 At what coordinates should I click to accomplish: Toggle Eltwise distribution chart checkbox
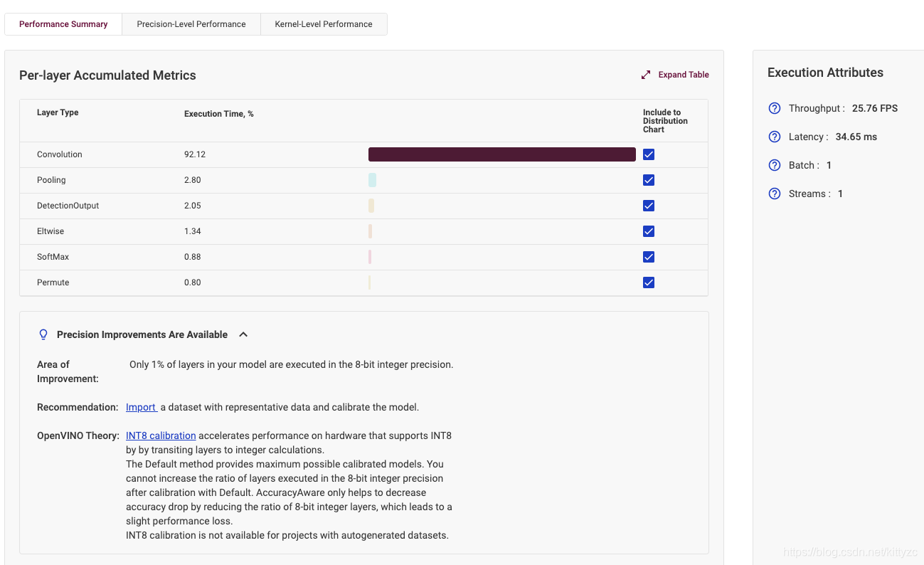(649, 231)
